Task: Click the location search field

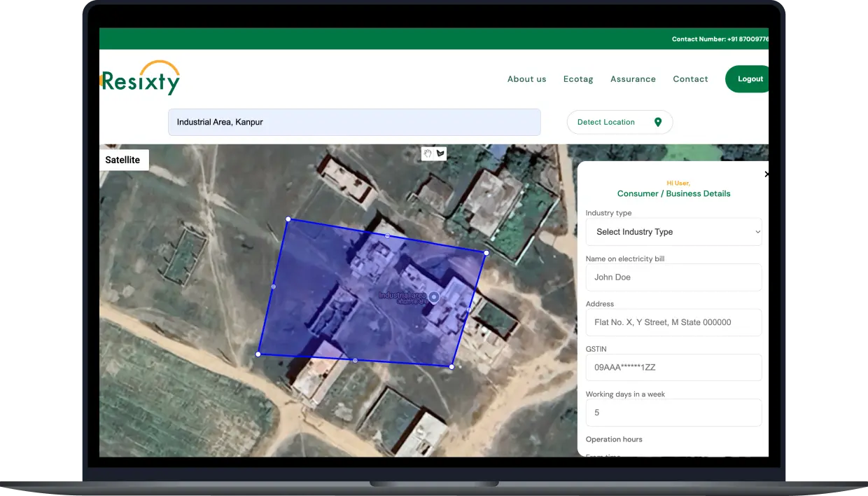Action: [x=354, y=122]
